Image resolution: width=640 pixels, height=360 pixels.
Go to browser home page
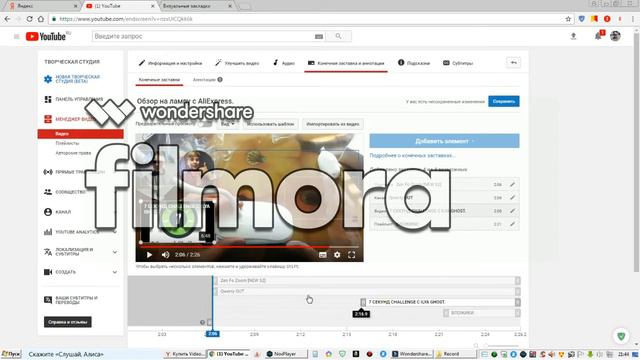41,19
